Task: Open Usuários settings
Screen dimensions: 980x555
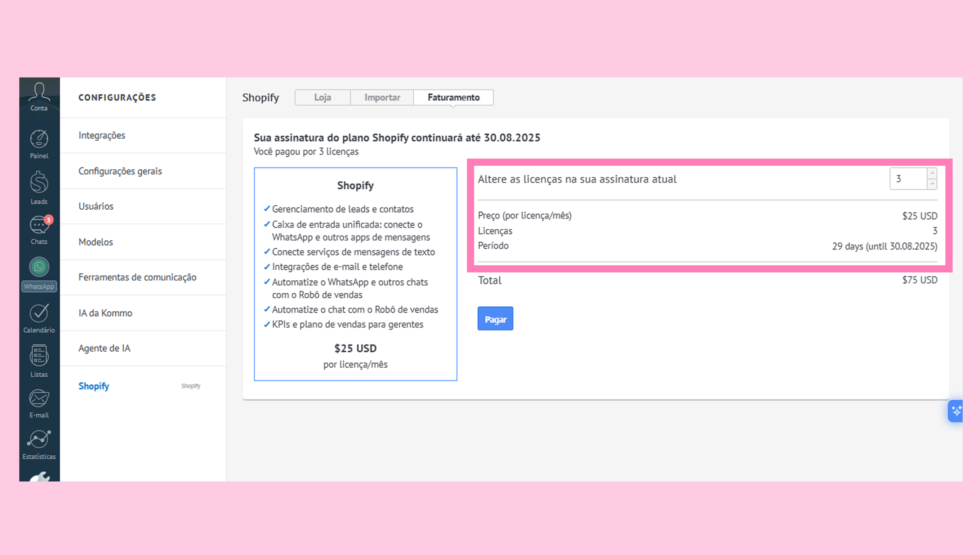Action: (x=143, y=206)
